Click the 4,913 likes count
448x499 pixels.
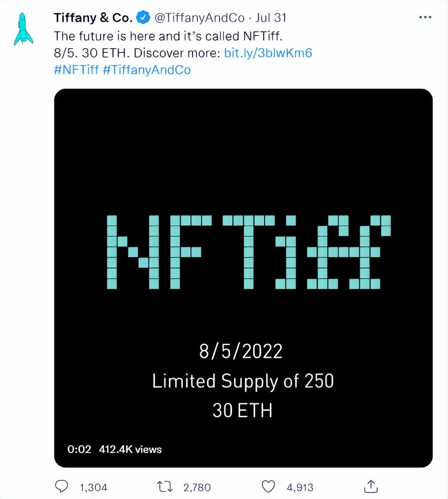tap(300, 488)
